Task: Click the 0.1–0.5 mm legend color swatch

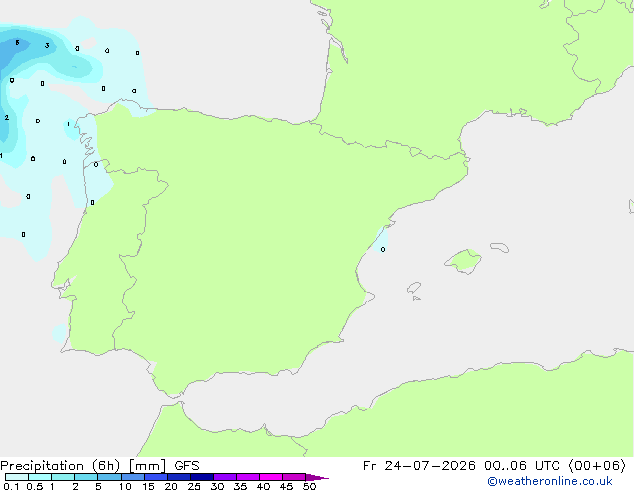Action: click(x=17, y=477)
